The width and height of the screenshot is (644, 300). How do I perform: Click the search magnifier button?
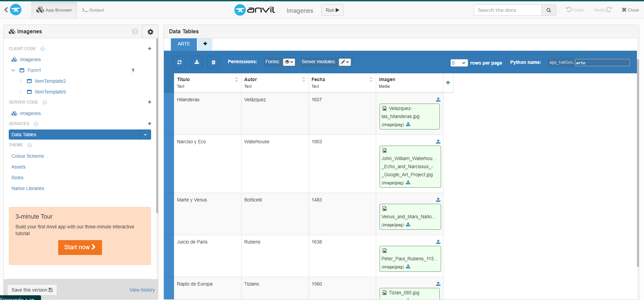[x=549, y=10]
